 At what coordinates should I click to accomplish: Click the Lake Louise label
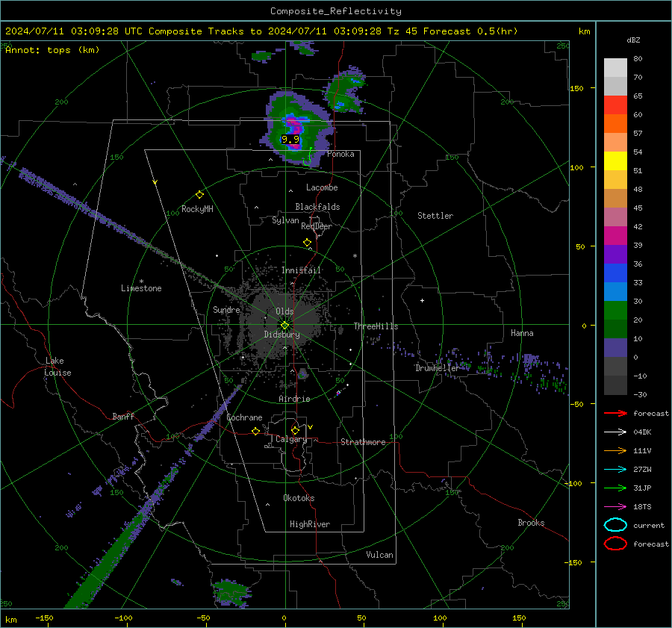[57, 367]
